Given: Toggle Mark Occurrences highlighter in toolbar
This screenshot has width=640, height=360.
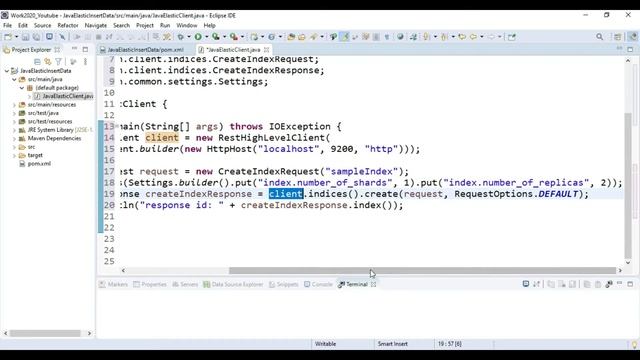Looking at the screenshot, I should pyautogui.click(x=344, y=37).
